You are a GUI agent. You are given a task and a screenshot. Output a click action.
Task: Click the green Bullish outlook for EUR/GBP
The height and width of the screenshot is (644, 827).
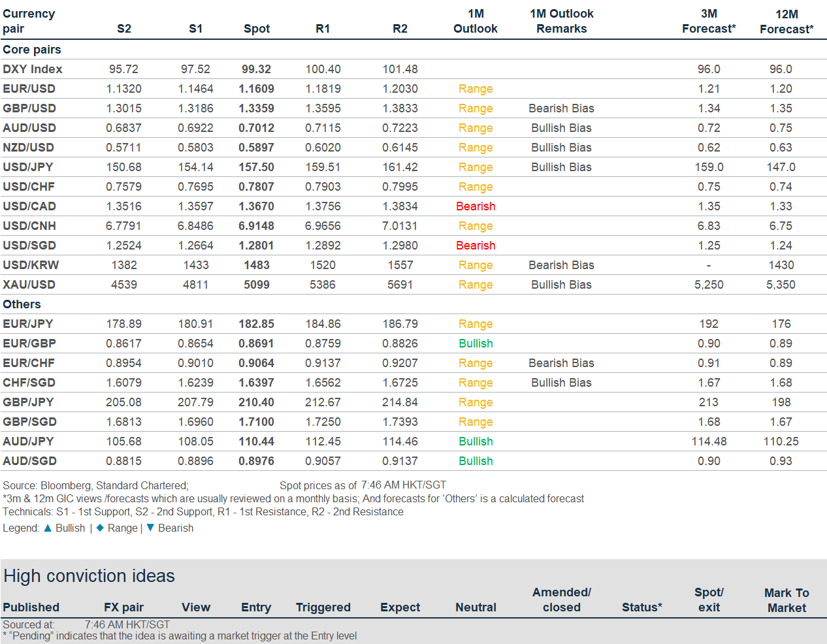click(476, 344)
